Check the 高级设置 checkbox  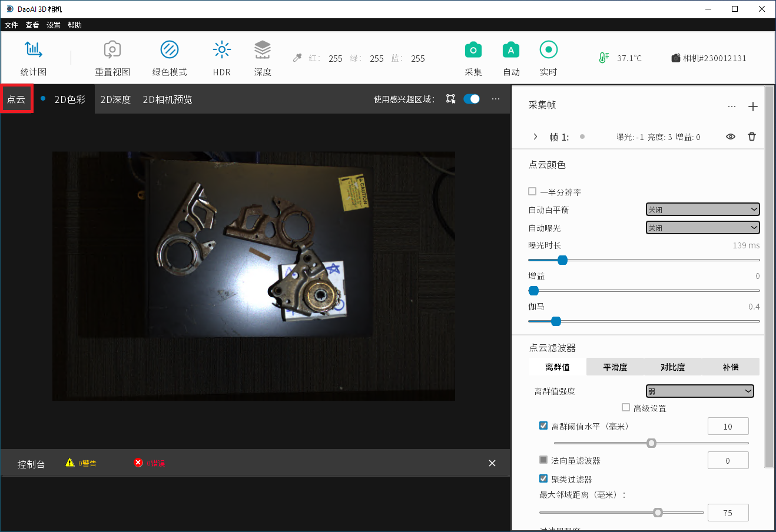click(626, 407)
